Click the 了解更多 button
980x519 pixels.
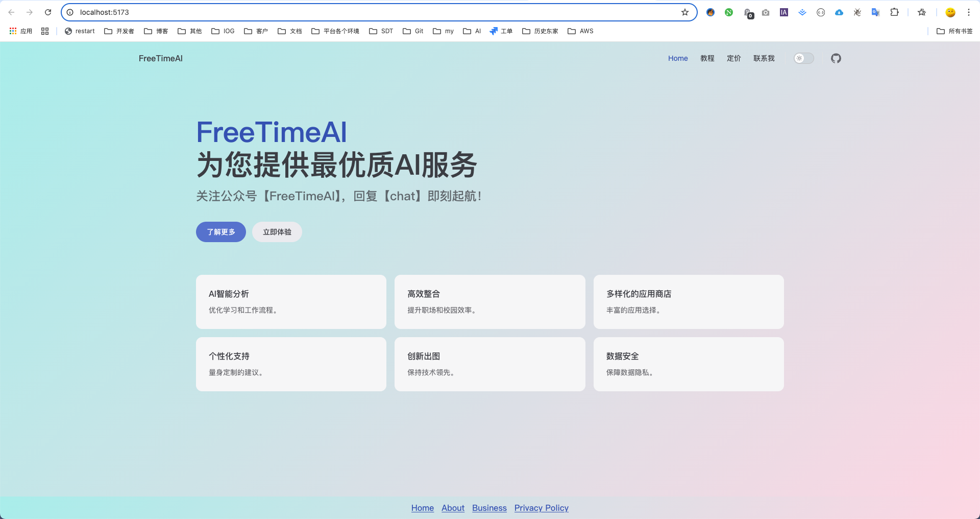220,232
